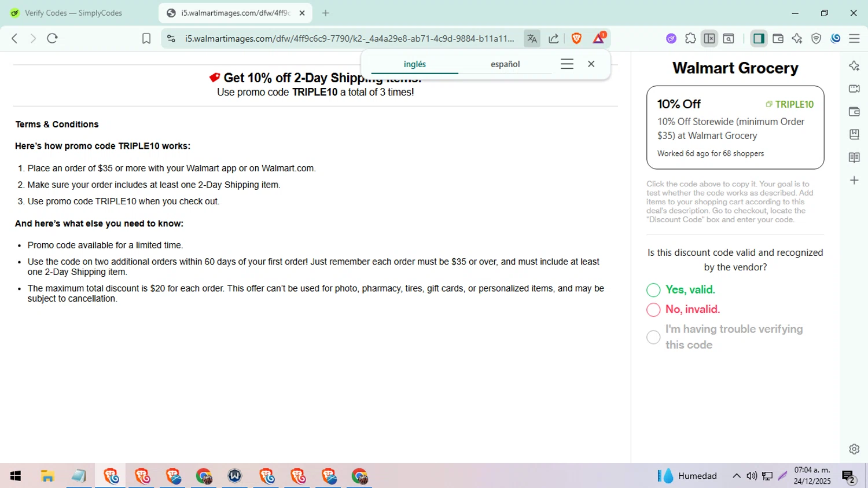868x488 pixels.
Task: Open a new browser tab
Action: tap(326, 13)
